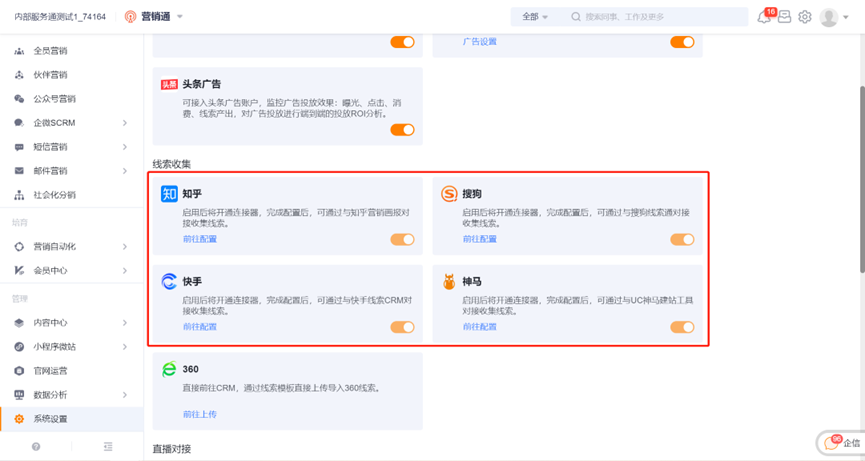Open the settings gear in header
The height and width of the screenshot is (461, 865).
[x=805, y=17]
